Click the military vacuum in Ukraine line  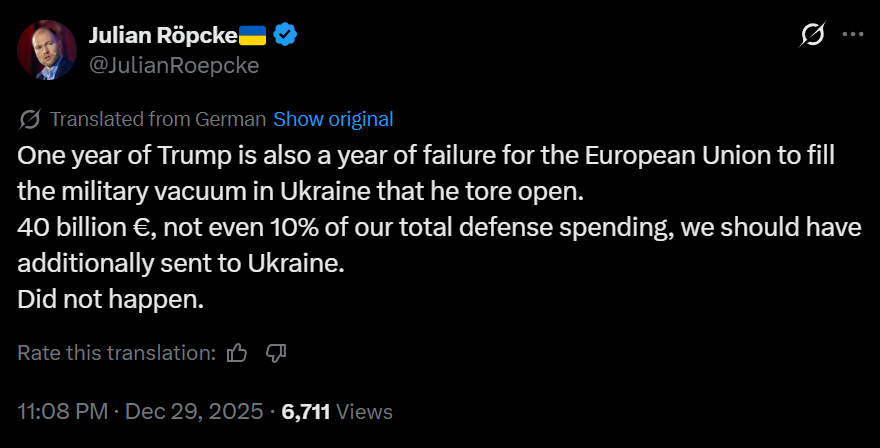pos(301,191)
